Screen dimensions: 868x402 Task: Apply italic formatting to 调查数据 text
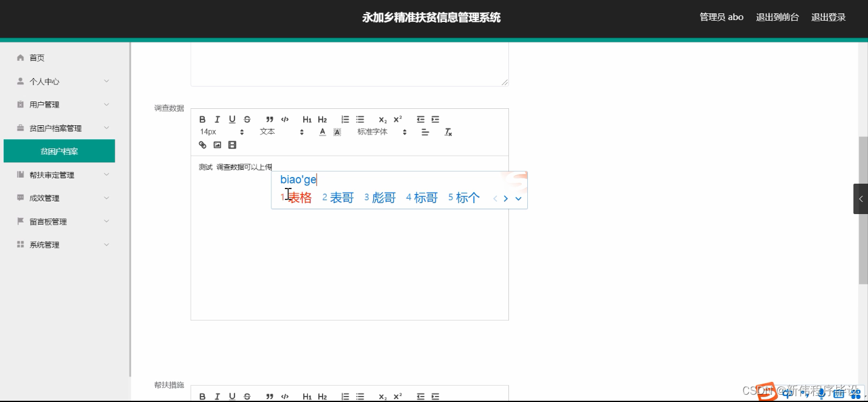(x=217, y=119)
